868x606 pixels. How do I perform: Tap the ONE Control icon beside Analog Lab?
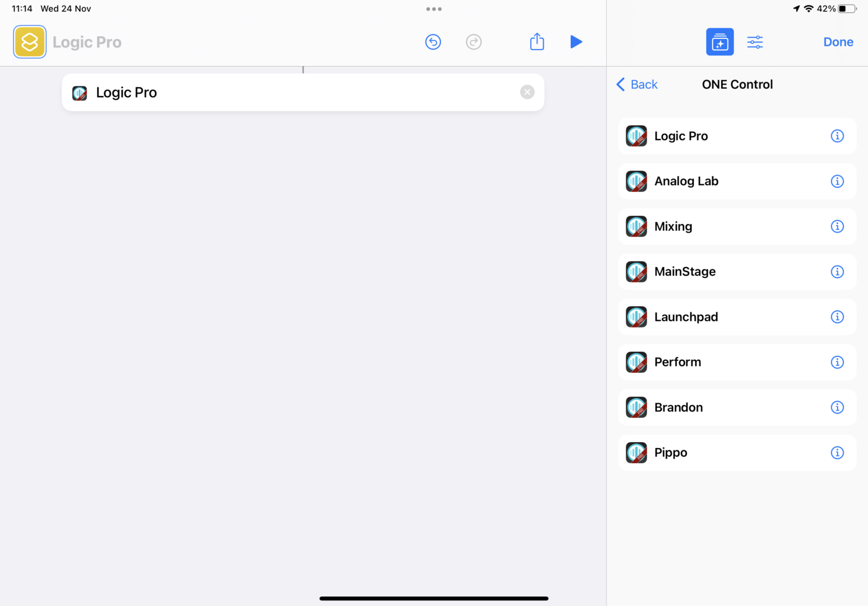636,181
